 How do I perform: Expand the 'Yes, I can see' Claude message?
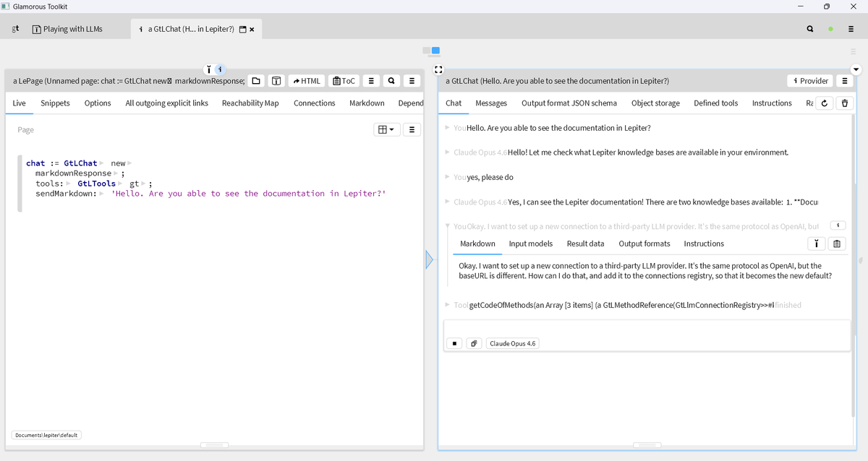pyautogui.click(x=448, y=202)
